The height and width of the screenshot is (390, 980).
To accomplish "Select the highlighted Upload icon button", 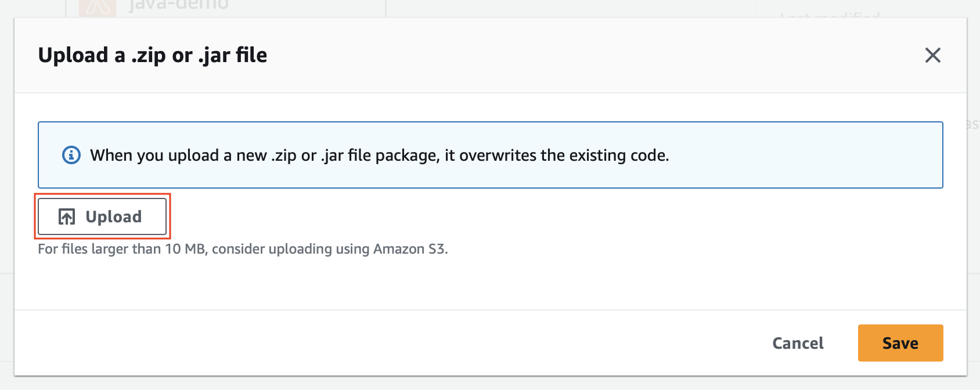I will [x=102, y=216].
